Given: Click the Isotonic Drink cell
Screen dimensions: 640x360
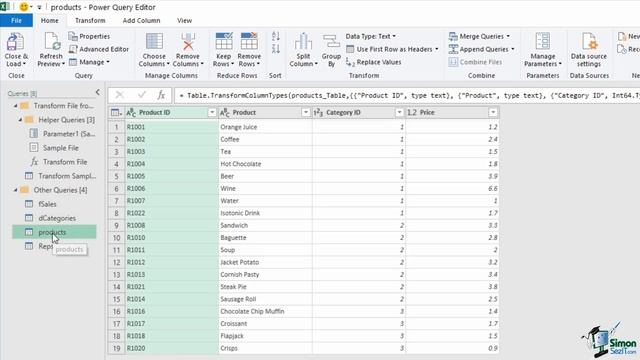Looking at the screenshot, I should 265,213.
